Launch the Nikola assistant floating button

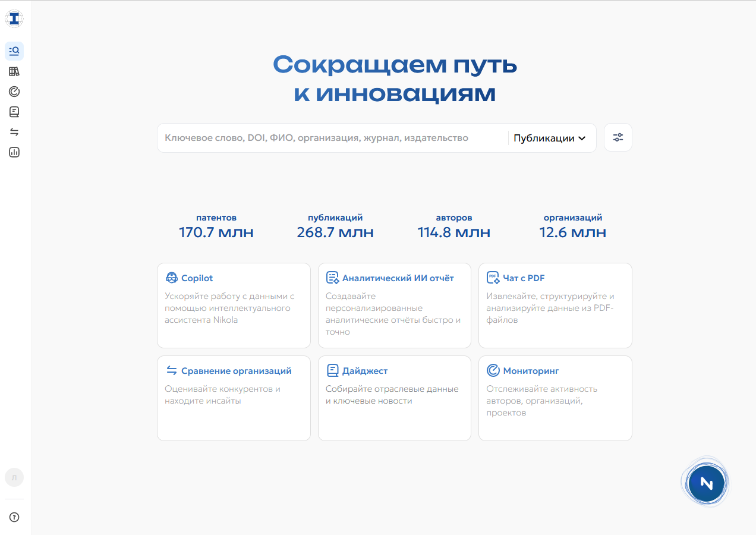coord(705,483)
